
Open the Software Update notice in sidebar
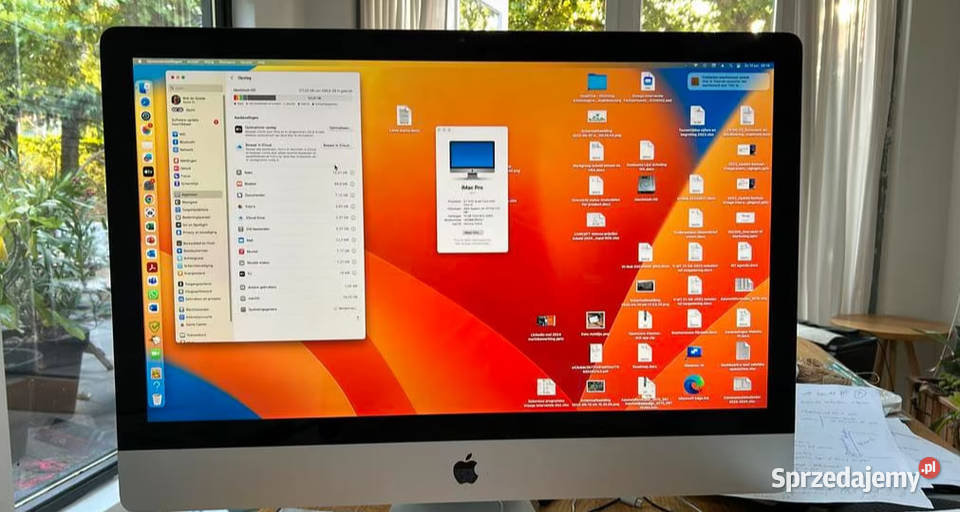point(195,122)
